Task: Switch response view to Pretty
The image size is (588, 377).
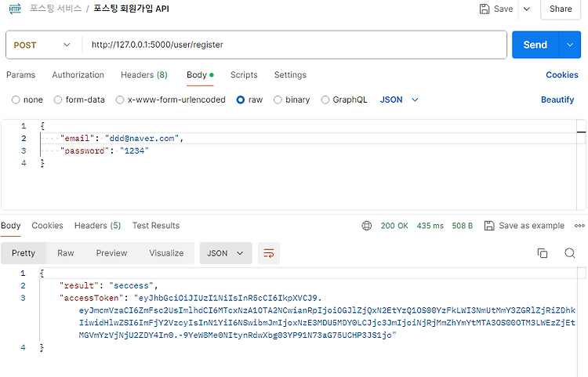Action: coord(24,253)
